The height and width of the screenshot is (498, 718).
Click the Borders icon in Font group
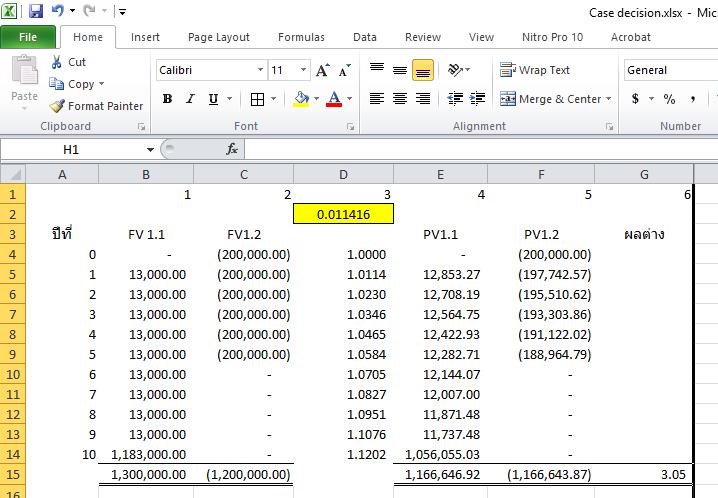tap(257, 99)
